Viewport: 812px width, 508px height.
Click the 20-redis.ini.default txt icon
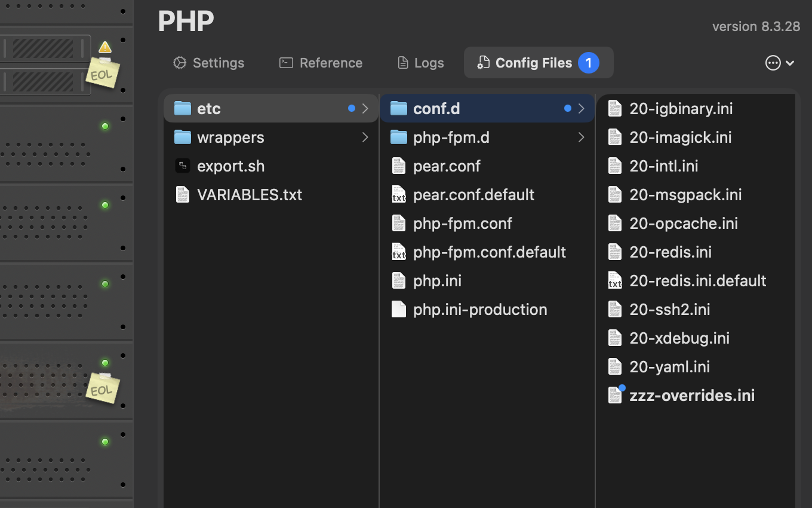[615, 280]
